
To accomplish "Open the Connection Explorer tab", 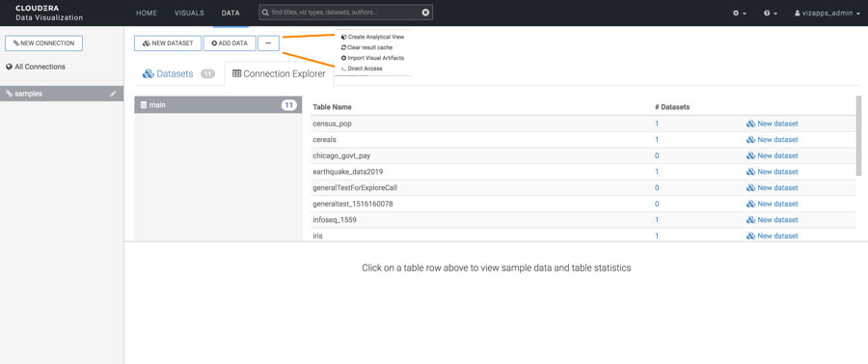I will (279, 73).
